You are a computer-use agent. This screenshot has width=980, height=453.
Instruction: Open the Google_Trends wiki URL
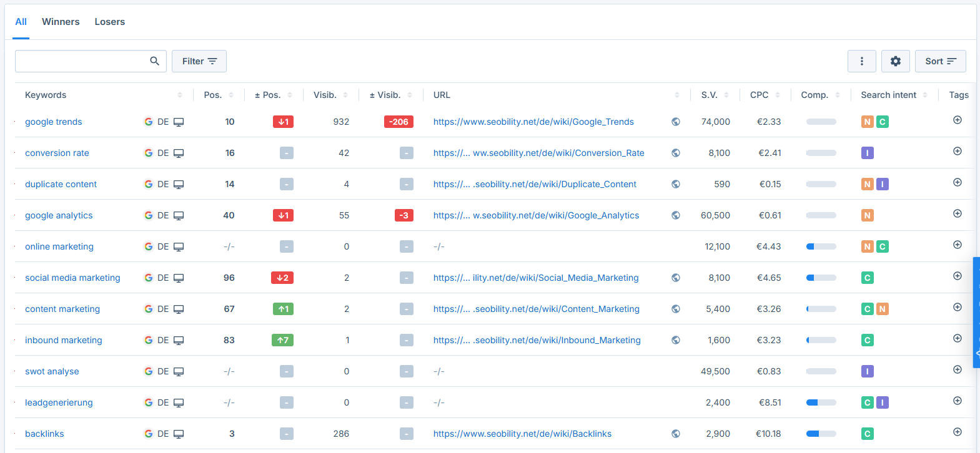533,122
